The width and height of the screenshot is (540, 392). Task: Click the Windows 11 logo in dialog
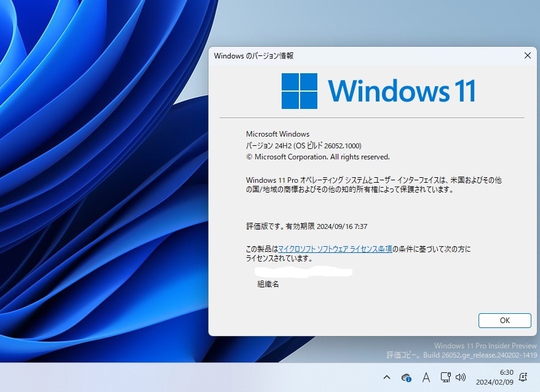379,91
